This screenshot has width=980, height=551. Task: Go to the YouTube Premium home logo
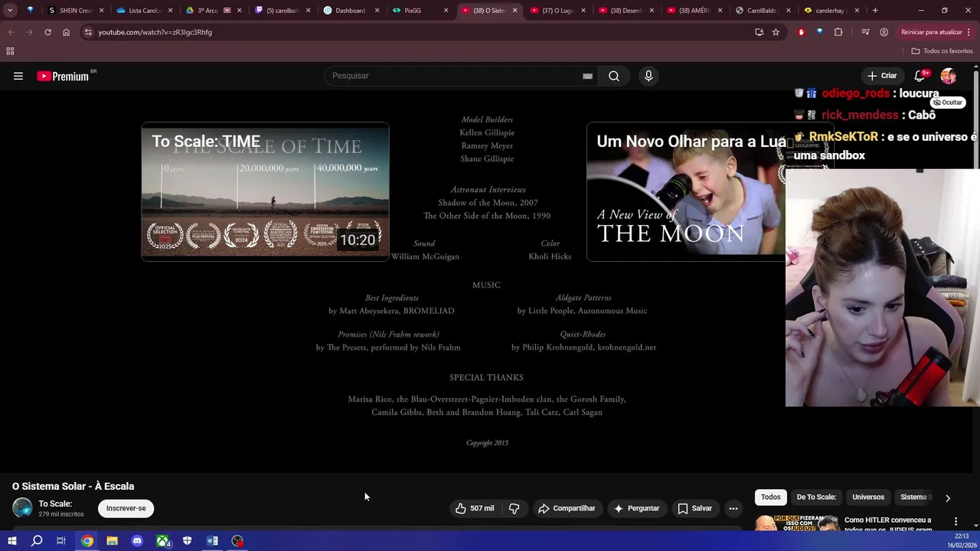64,76
